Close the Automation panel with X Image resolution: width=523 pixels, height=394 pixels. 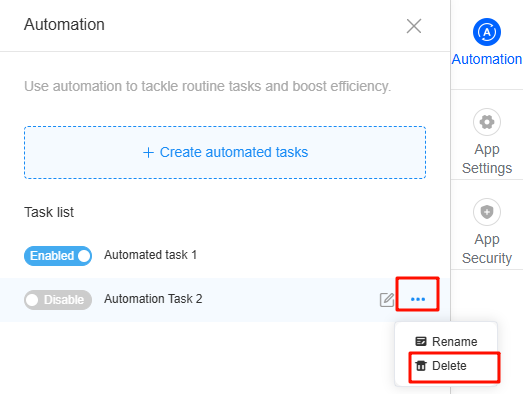[x=414, y=26]
